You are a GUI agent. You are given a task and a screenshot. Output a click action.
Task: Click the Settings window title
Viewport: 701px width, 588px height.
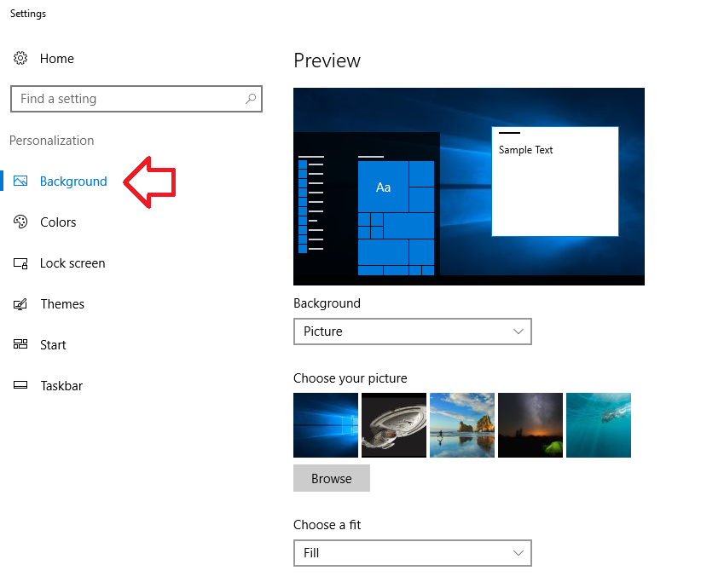click(x=28, y=14)
